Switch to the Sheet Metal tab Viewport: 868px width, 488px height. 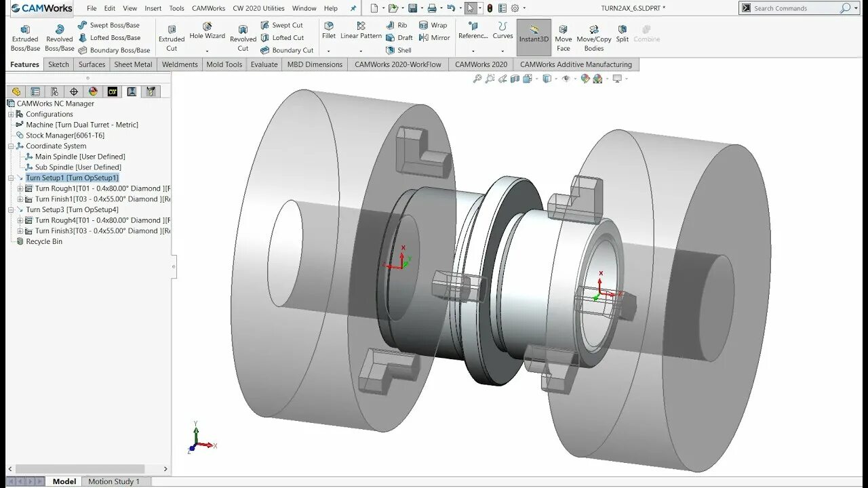(x=133, y=64)
